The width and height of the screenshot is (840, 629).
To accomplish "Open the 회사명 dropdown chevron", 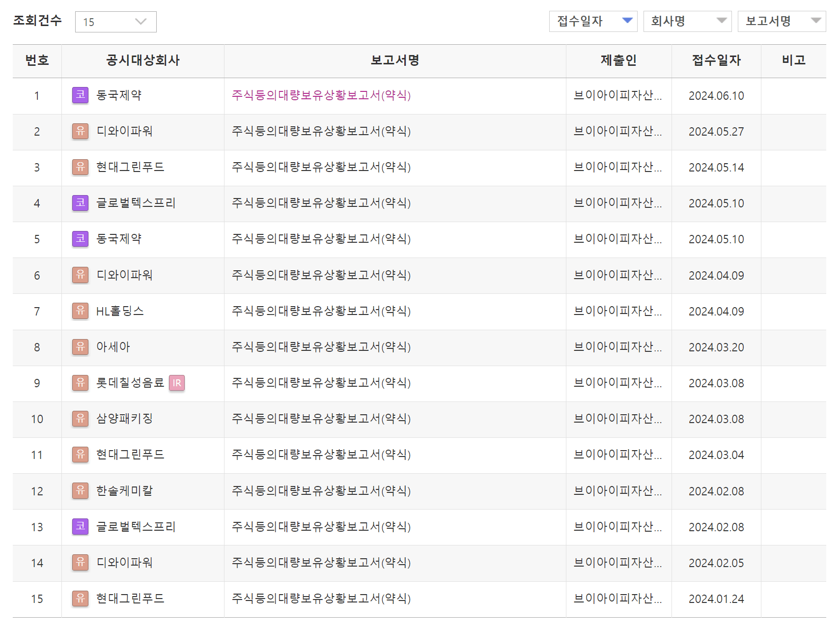I will 722,21.
